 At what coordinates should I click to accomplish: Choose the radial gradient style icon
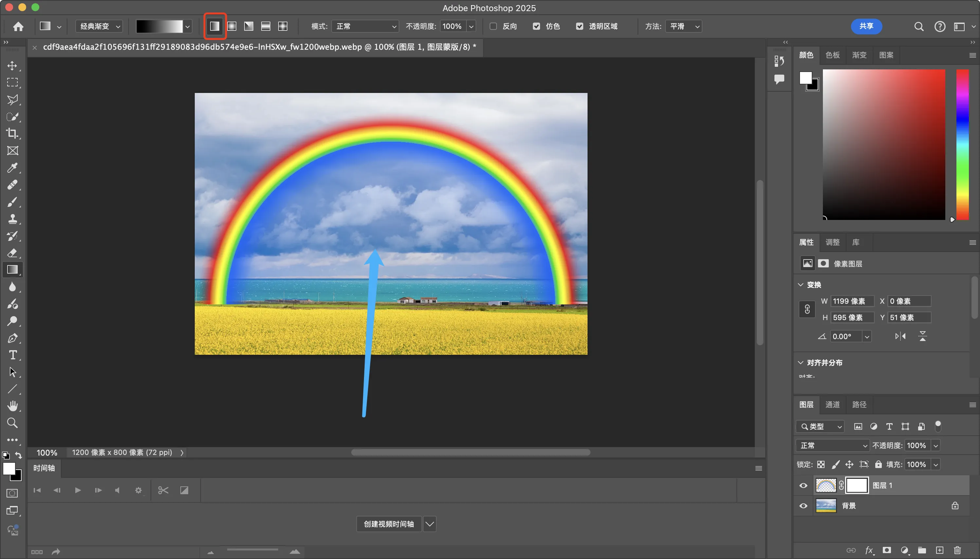point(231,26)
